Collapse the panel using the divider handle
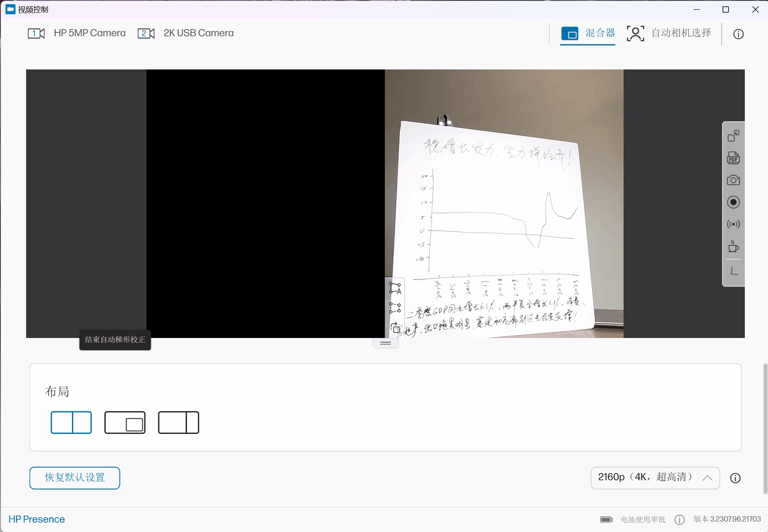The width and height of the screenshot is (768, 532). [x=385, y=343]
